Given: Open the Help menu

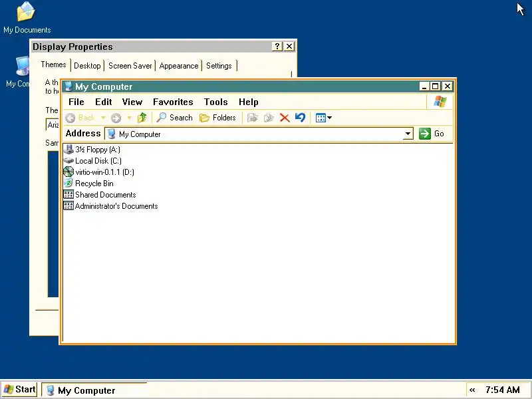Looking at the screenshot, I should [248, 102].
